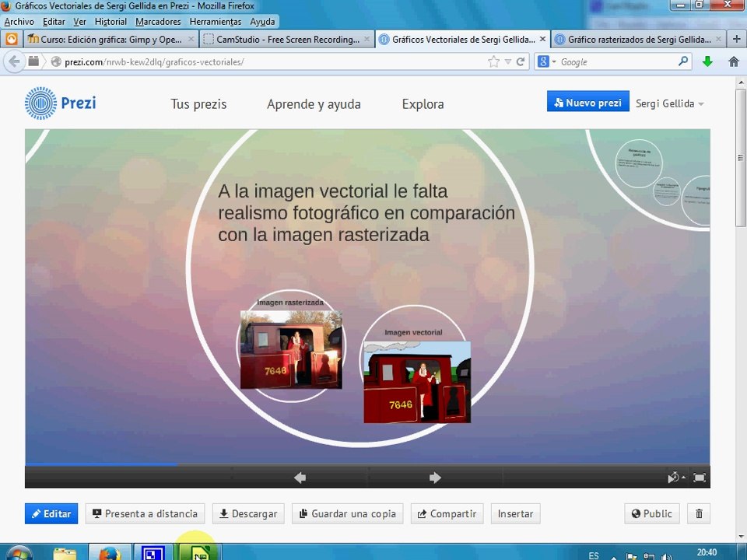Open the Editar menu

click(54, 22)
